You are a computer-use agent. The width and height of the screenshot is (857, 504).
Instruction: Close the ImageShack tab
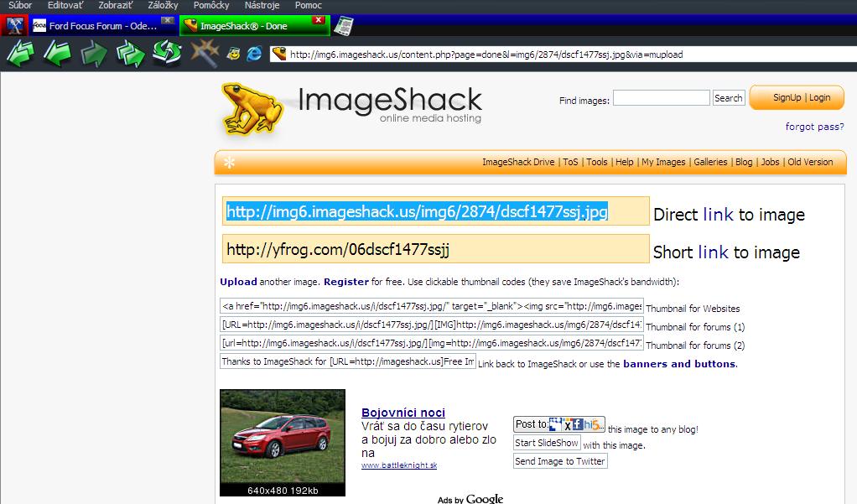(x=318, y=20)
